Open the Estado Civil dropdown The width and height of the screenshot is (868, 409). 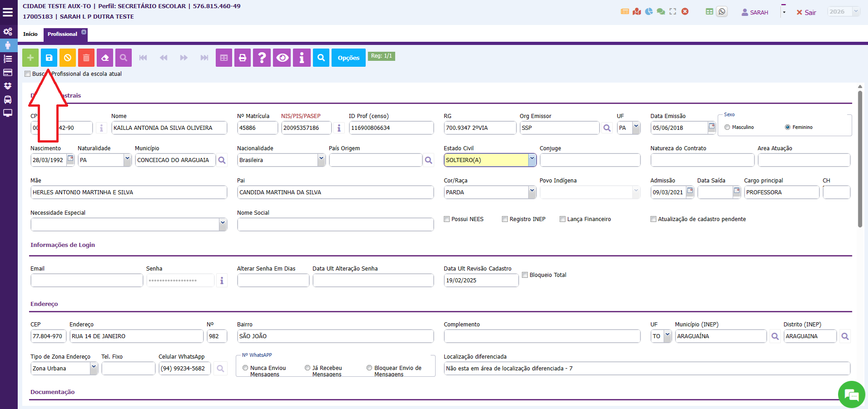[532, 160]
